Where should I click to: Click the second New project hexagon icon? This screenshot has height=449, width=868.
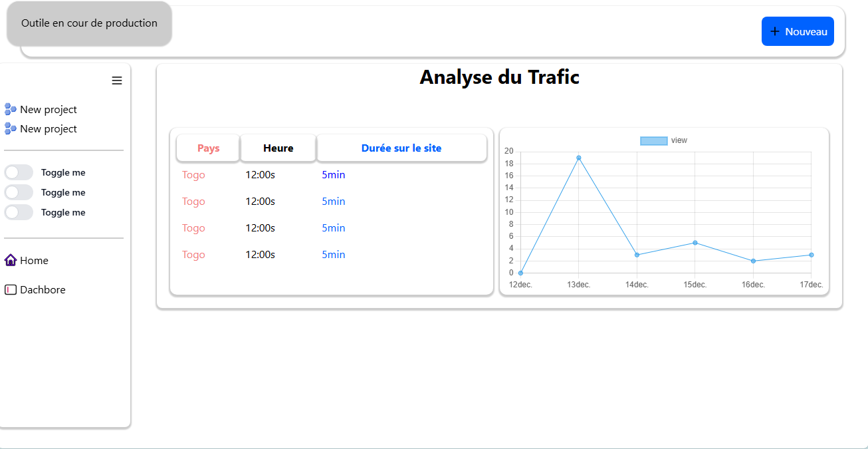coord(11,128)
